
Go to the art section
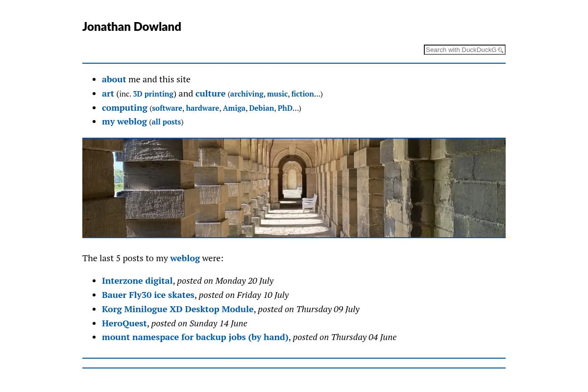point(108,94)
